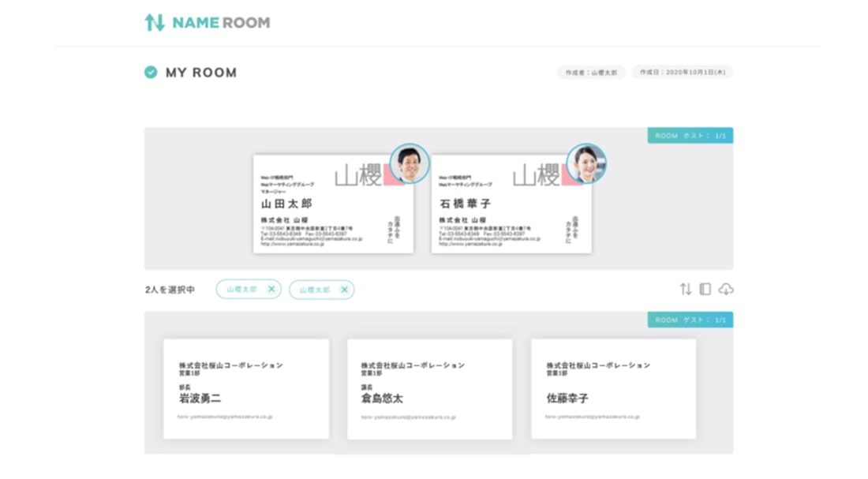This screenshot has height=479, width=868.
Task: Click the email address on 佐藤幸子's card
Action: pyautogui.click(x=593, y=417)
